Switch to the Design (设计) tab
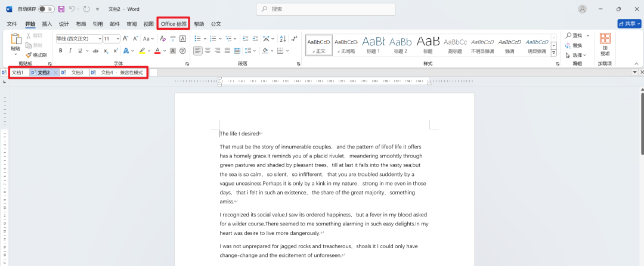 64,24
